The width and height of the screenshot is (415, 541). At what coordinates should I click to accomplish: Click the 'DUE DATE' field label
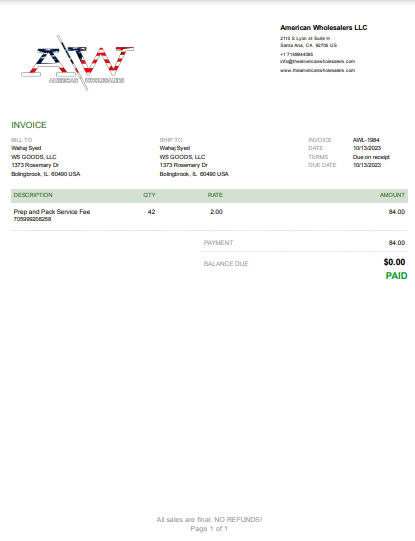322,165
